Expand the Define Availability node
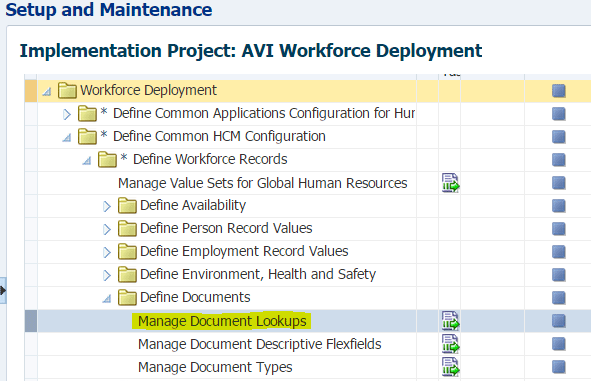 click(107, 206)
